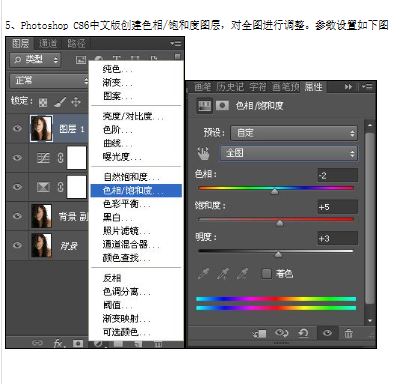
Task: Choose 色相/饱和度 from the menu
Action: click(136, 190)
